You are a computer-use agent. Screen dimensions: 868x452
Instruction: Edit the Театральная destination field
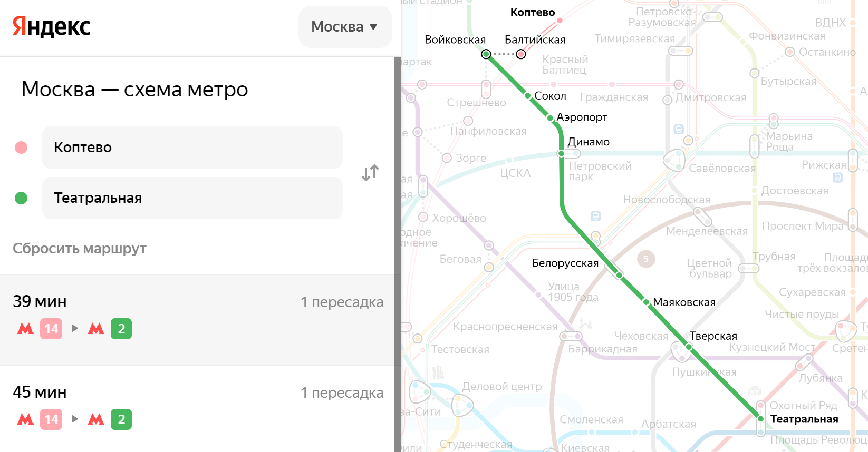(x=192, y=198)
